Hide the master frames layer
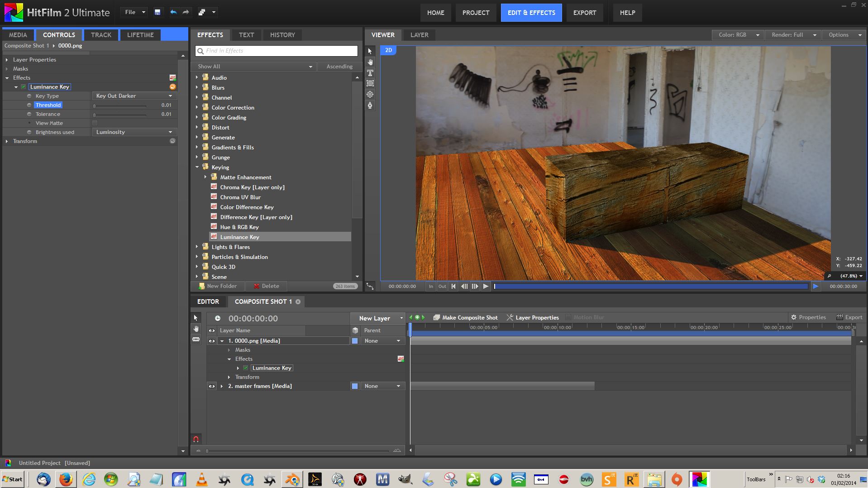This screenshot has height=488, width=868. [x=211, y=386]
